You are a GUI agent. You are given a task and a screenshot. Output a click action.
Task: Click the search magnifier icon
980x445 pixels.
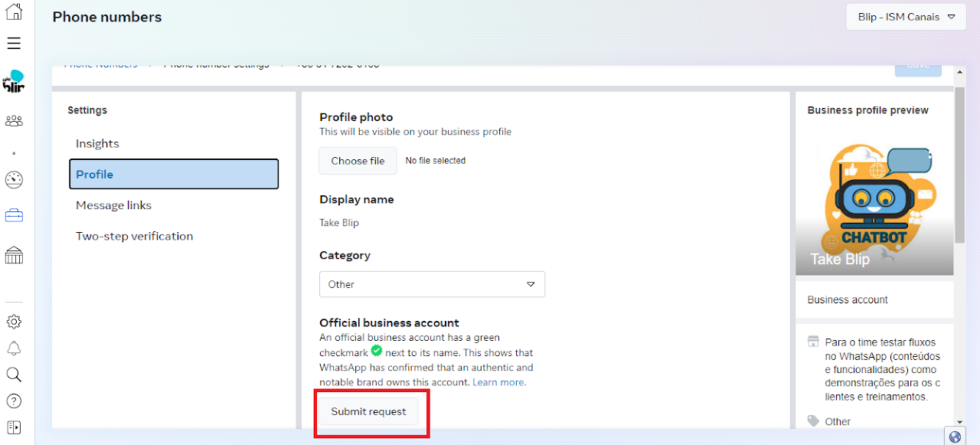click(14, 375)
